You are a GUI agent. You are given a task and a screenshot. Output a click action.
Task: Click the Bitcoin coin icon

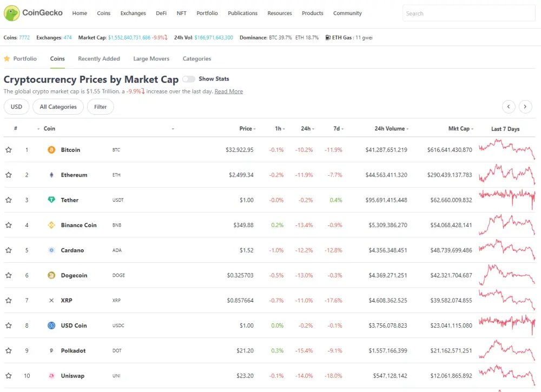click(x=51, y=150)
